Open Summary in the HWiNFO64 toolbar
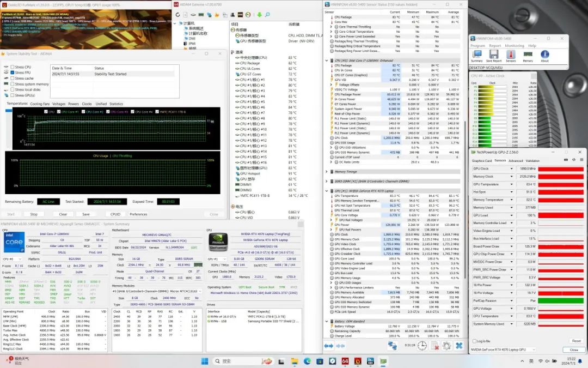 476,55
